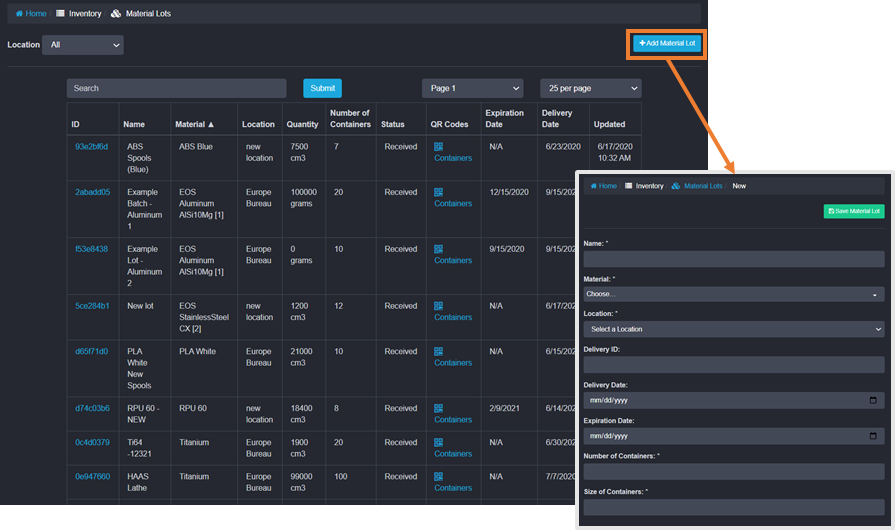Click calendar icon in Expiration Date field
Viewport: 895px width, 530px height.
click(873, 436)
